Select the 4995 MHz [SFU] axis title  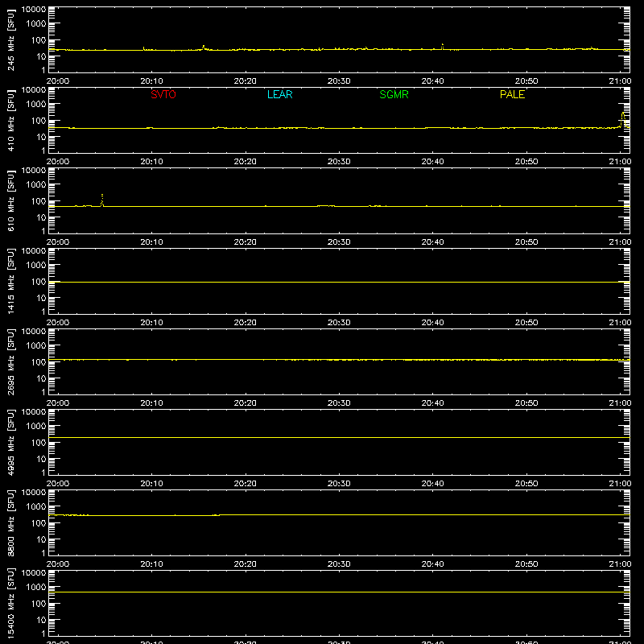[x=10, y=442]
